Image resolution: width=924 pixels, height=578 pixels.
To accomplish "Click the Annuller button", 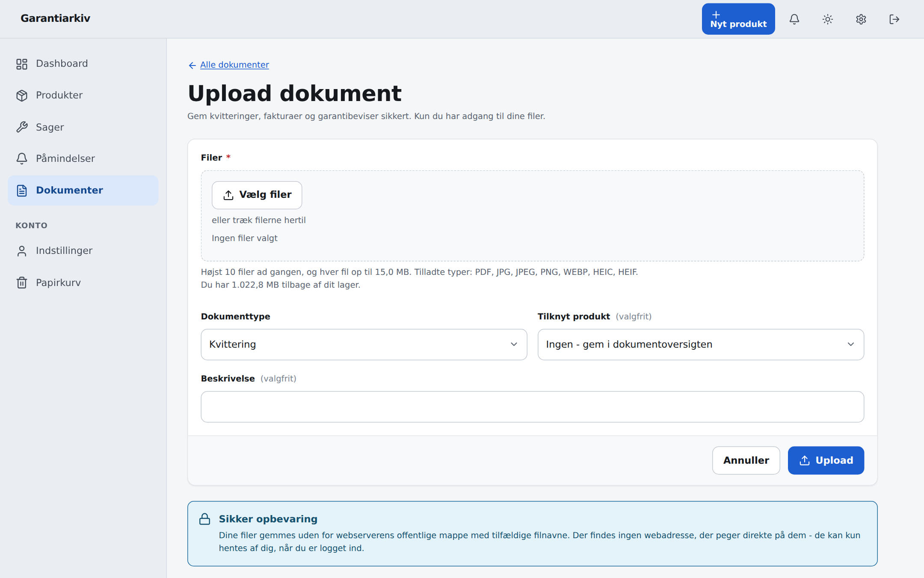I will (746, 460).
